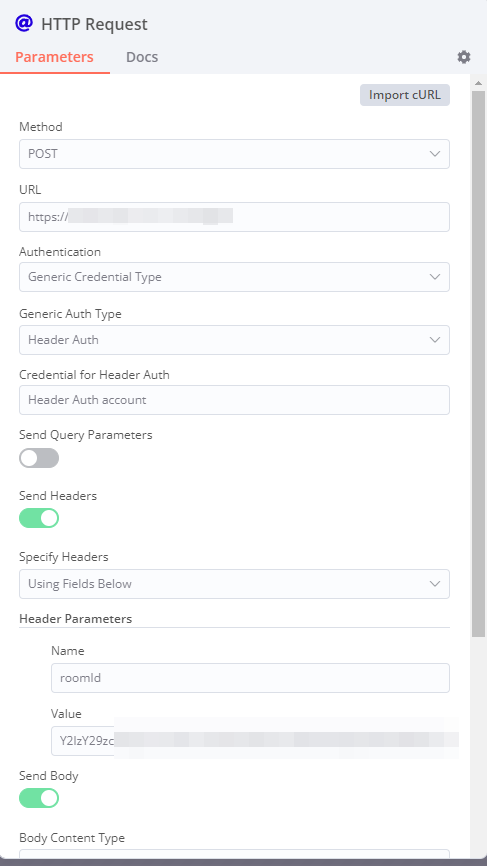Screen dimensions: 487x866
Task: Click the Method dropdown chevron arrow
Action: coord(435,154)
